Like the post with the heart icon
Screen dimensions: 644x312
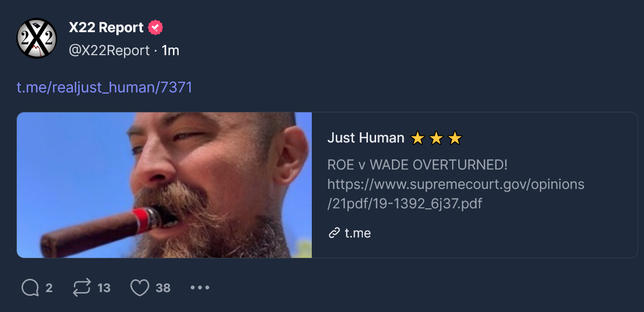point(140,288)
